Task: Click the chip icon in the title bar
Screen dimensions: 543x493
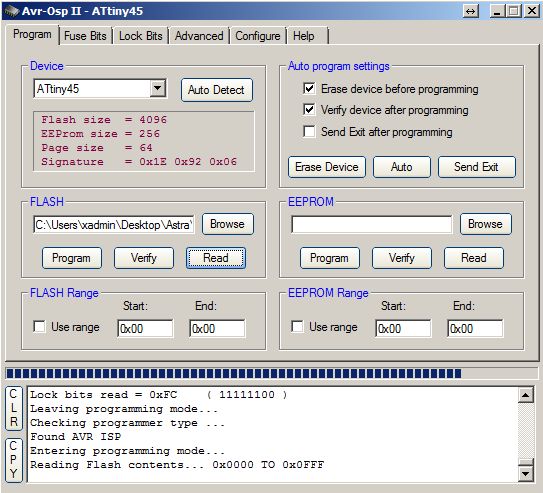Action: (11, 11)
